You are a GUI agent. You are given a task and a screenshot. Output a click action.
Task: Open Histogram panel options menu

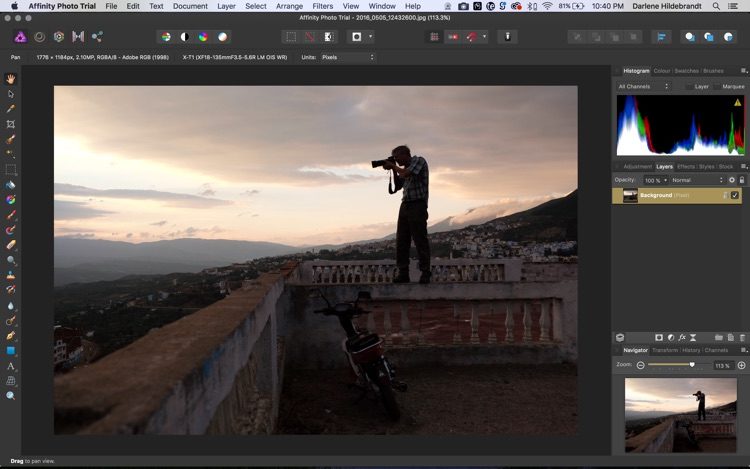743,71
